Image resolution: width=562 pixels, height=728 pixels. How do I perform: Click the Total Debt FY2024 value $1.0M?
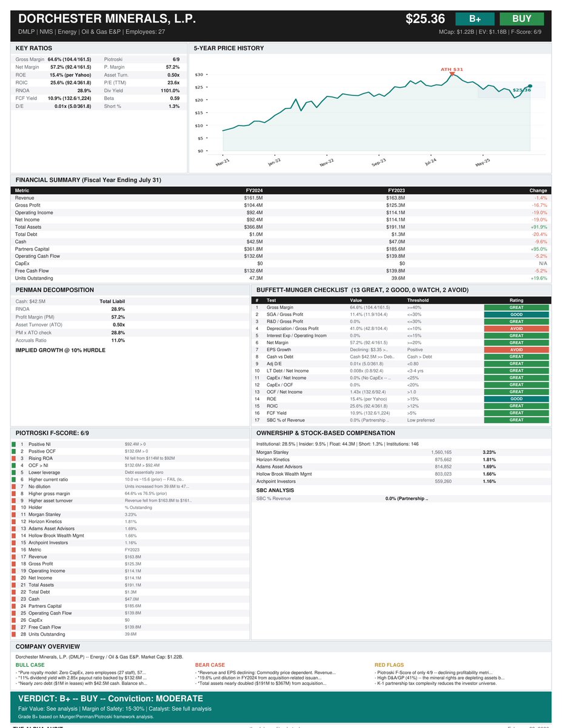255,234
